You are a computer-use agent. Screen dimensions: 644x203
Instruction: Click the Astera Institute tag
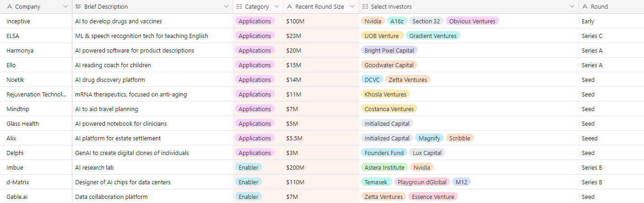384,167
